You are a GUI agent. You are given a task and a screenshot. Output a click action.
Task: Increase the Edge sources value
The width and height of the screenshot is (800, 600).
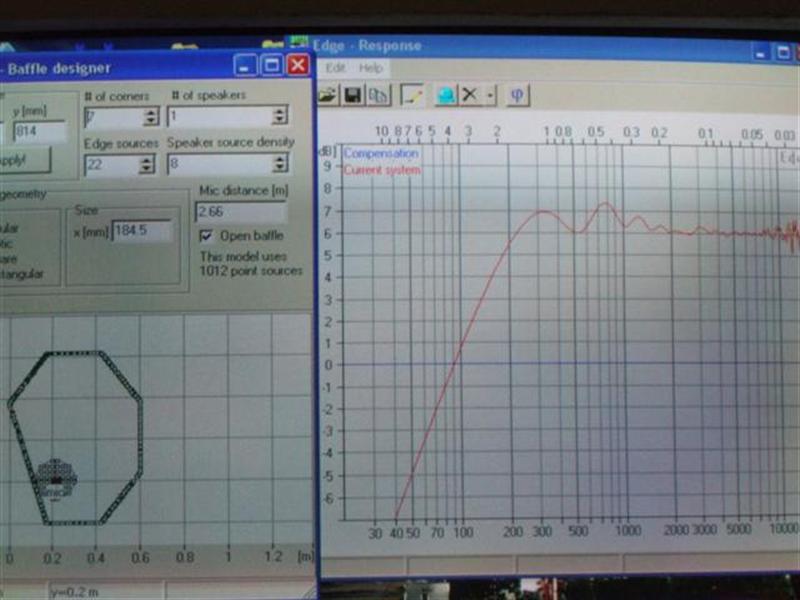click(147, 160)
